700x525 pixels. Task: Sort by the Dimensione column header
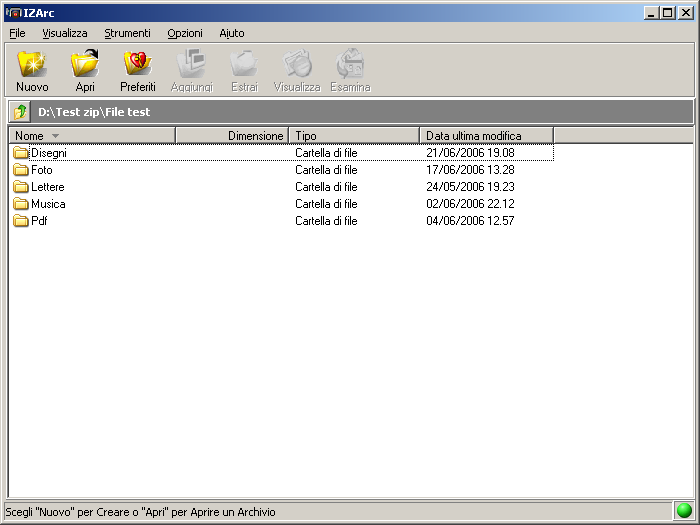(x=232, y=136)
